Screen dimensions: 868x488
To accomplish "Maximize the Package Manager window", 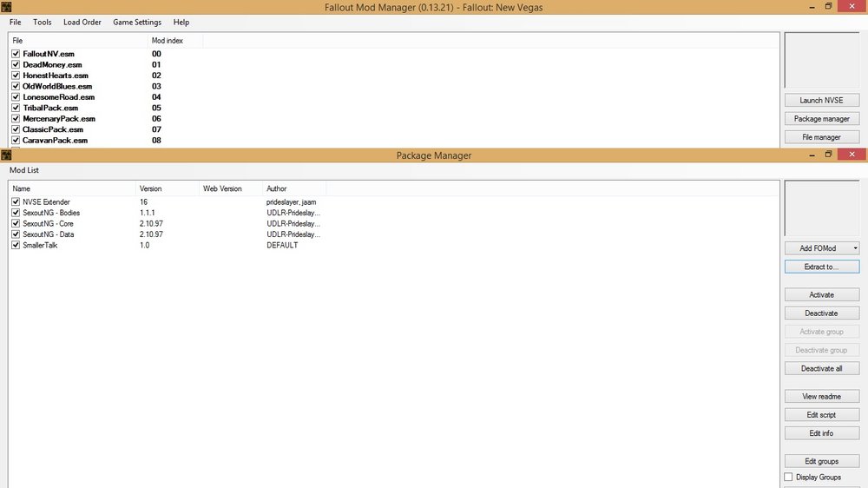I will click(828, 155).
